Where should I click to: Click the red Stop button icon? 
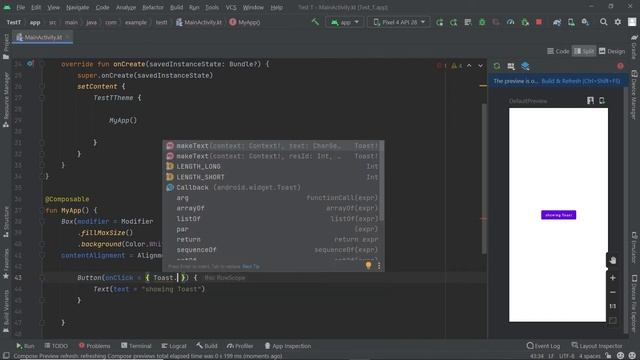[x=539, y=22]
